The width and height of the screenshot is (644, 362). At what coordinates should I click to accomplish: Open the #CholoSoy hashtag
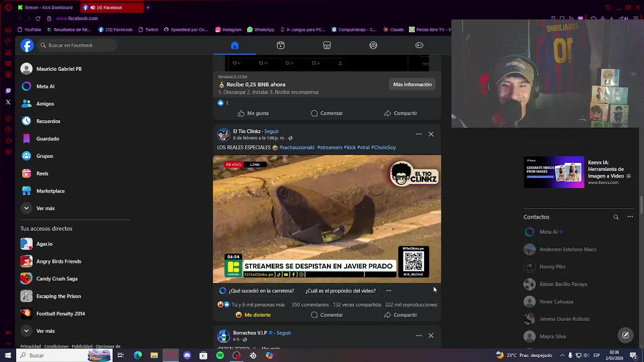pyautogui.click(x=383, y=147)
